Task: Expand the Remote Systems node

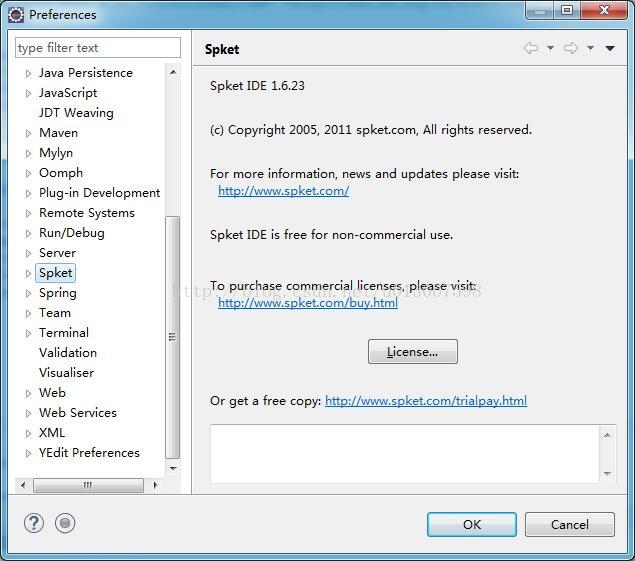Action: point(28,213)
